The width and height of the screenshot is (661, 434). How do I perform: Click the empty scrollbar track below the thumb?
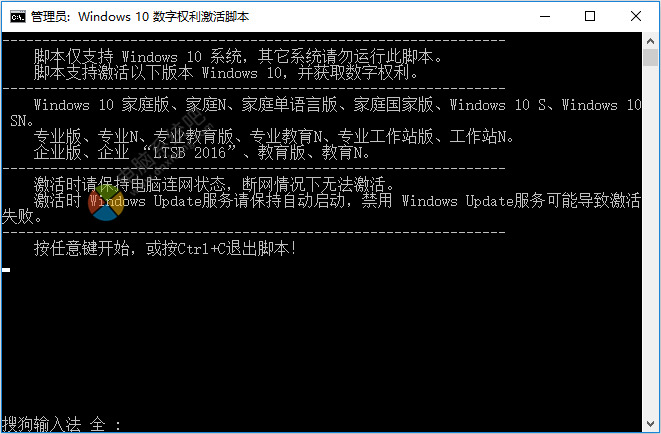click(650, 240)
